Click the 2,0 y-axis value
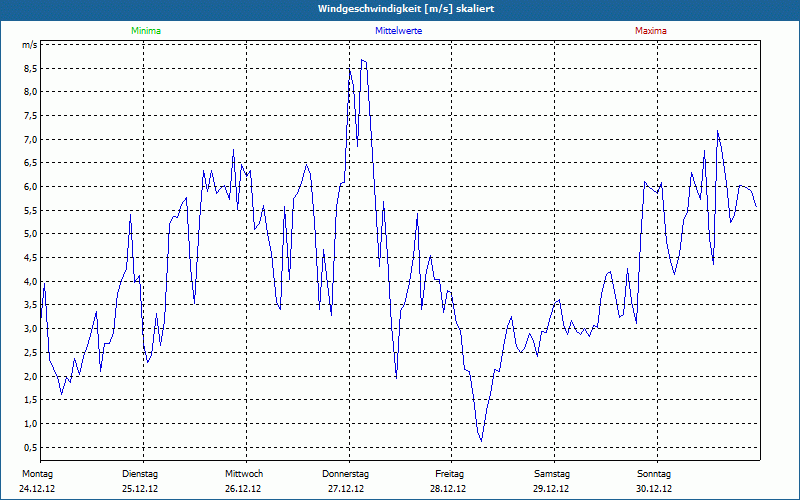This screenshot has width=800, height=500. [31, 376]
